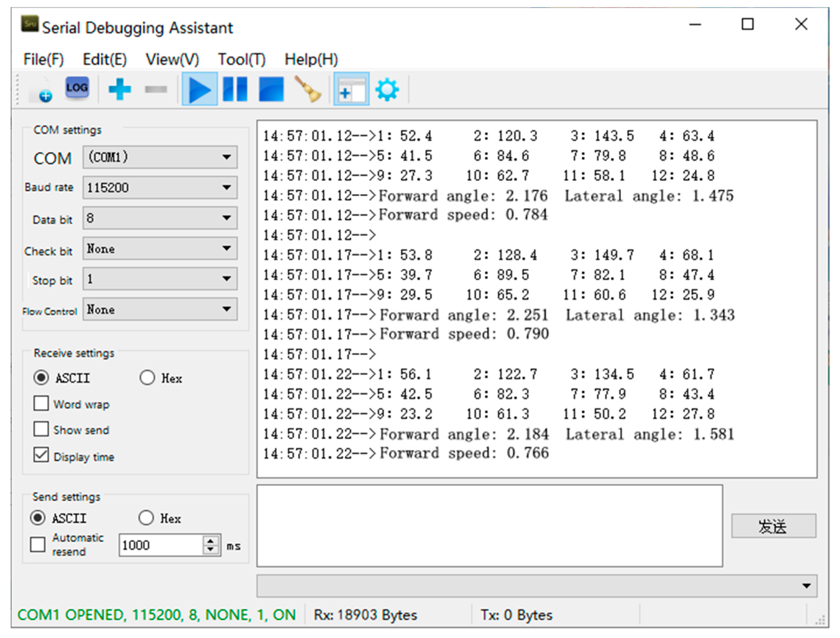Enable the Word wrap checkbox

click(41, 404)
